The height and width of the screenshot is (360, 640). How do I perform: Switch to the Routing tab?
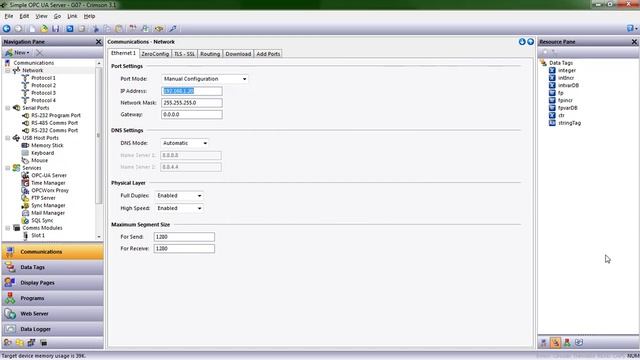(210, 54)
